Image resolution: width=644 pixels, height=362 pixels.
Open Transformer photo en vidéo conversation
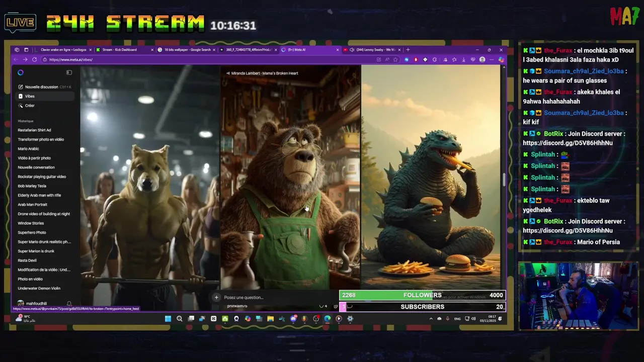[41, 139]
